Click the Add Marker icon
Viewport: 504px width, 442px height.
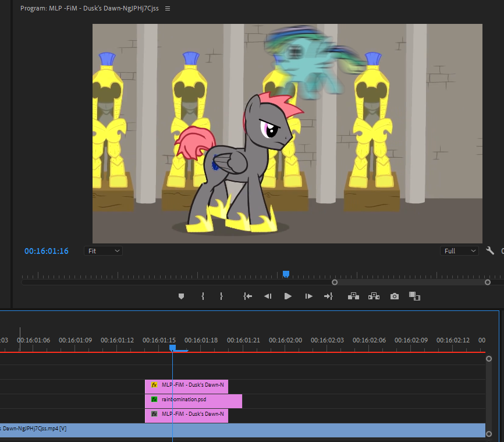181,296
